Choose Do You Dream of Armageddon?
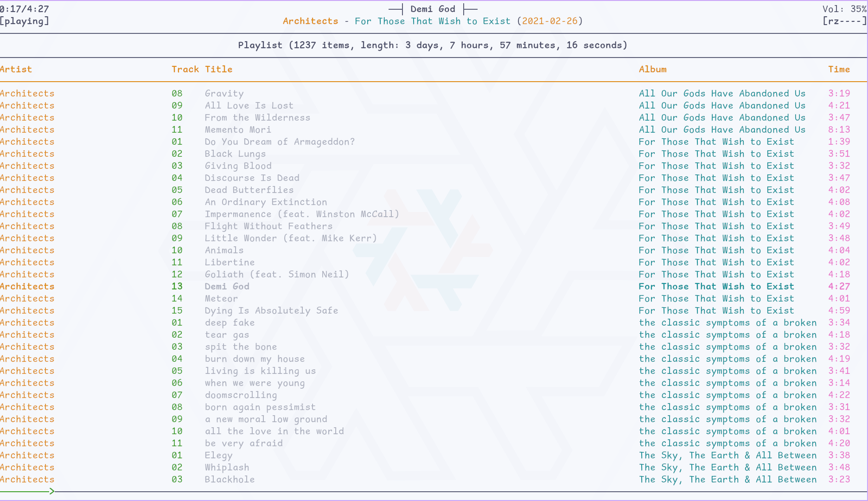 [x=280, y=141]
